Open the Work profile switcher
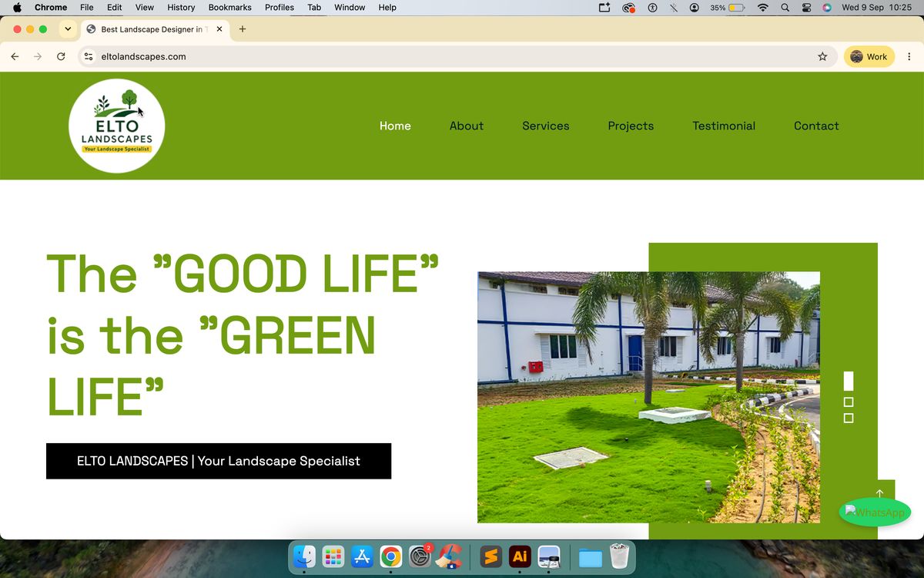This screenshot has height=578, width=924. tap(869, 56)
